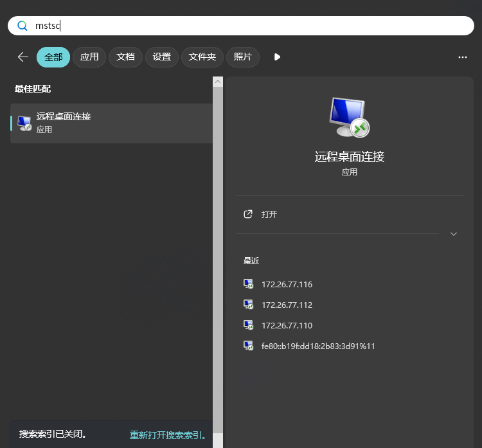Click the RDP icon beside 172.26.77.112
The height and width of the screenshot is (448, 482).
248,305
